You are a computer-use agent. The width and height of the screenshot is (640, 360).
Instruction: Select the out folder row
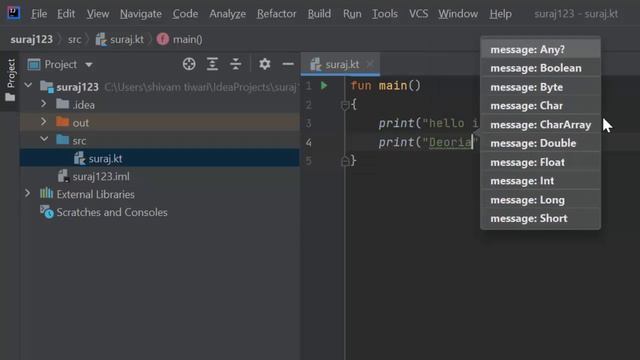coord(160,122)
